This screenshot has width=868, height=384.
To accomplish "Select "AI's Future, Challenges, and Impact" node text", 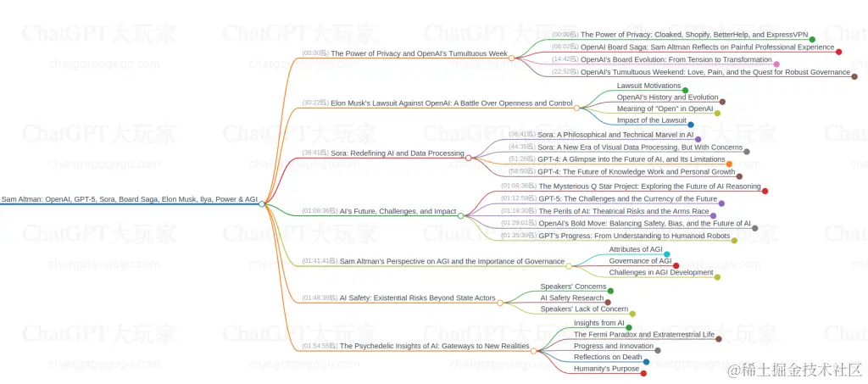I will coord(398,211).
